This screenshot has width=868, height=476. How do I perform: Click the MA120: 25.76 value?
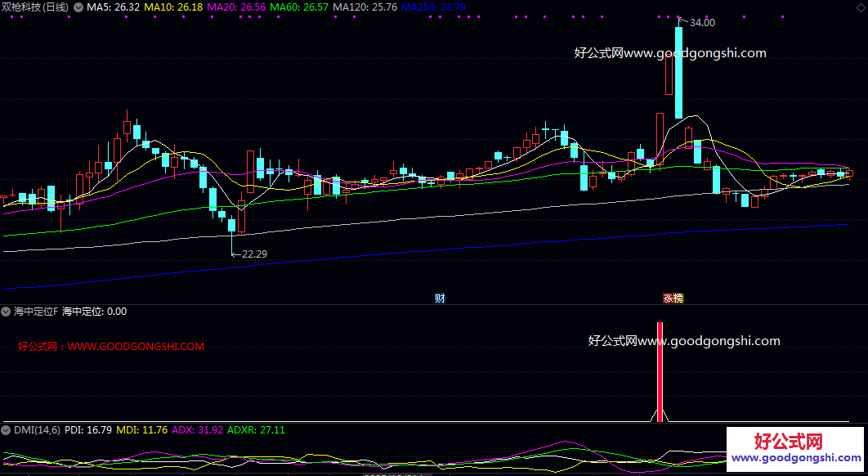click(365, 7)
